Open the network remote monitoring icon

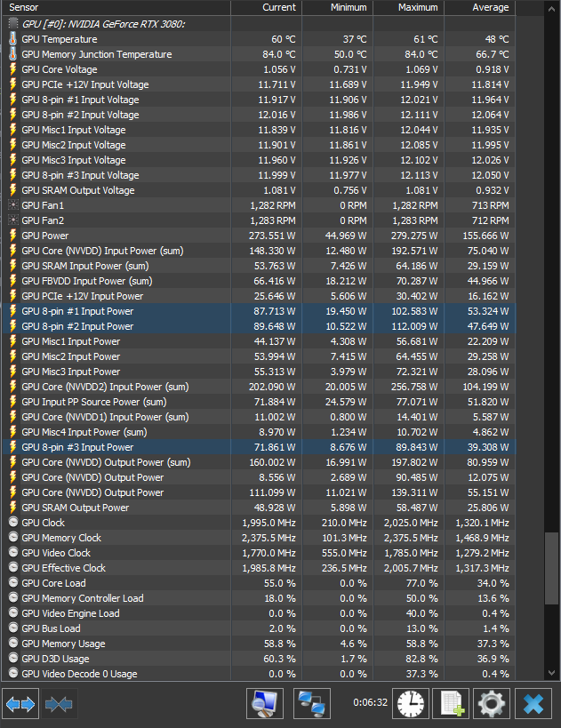point(312,704)
